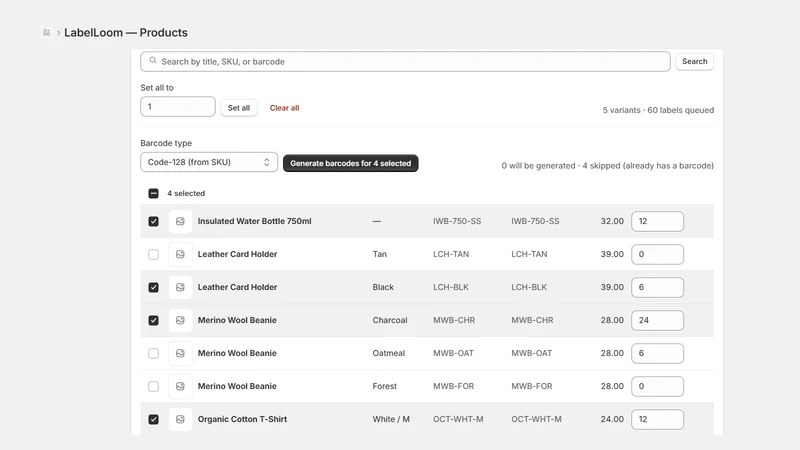Click the Search button
The height and width of the screenshot is (450, 800).
tap(694, 61)
